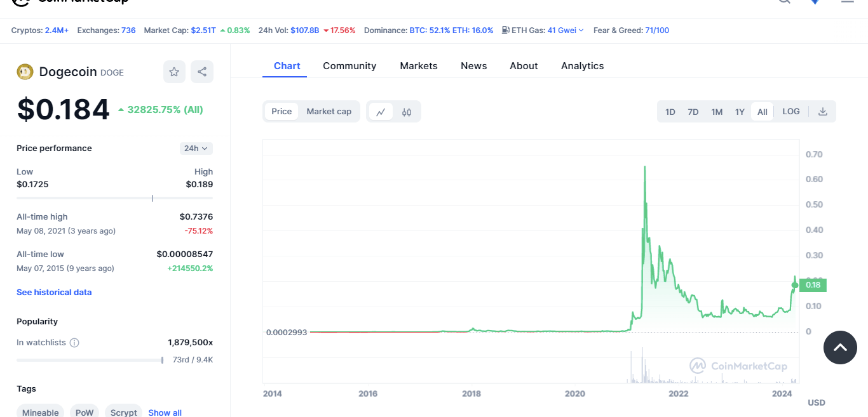Click the 2018 label on chart axis
Screen dimensions: 868x417
[471, 394]
